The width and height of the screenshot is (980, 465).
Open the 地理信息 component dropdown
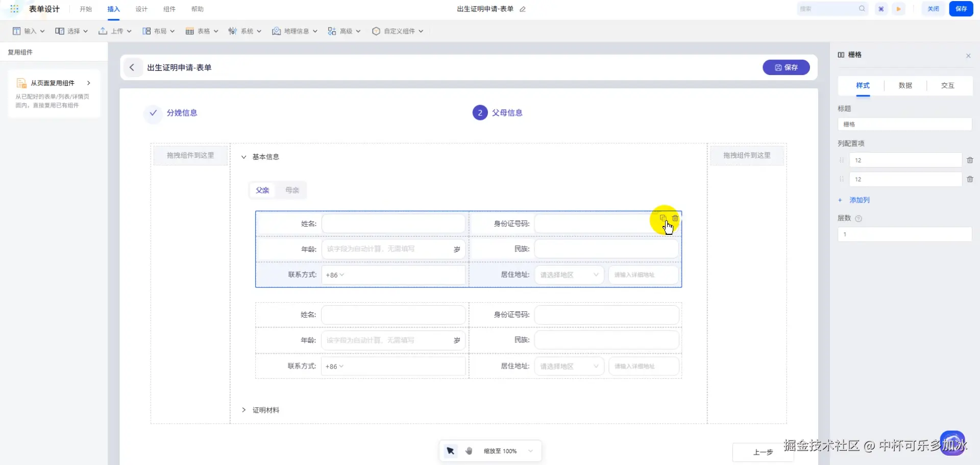coord(295,31)
